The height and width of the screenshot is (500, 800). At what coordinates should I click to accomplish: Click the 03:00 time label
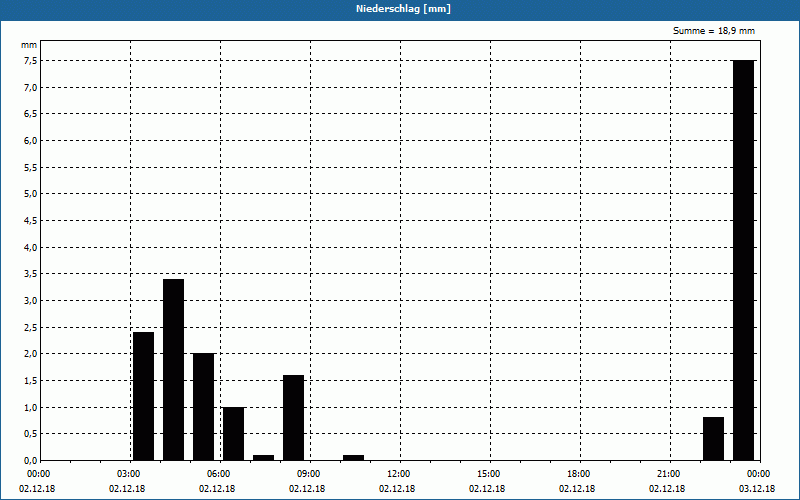[129, 474]
